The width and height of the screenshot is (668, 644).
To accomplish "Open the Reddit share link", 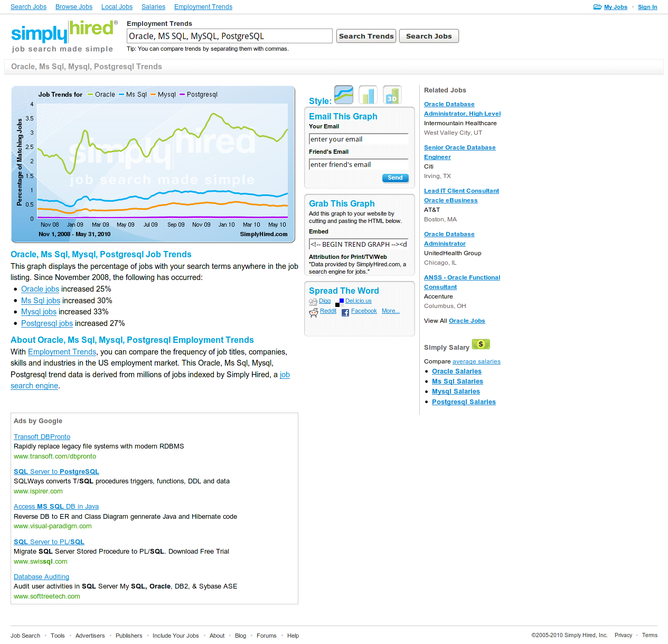I will tap(328, 311).
